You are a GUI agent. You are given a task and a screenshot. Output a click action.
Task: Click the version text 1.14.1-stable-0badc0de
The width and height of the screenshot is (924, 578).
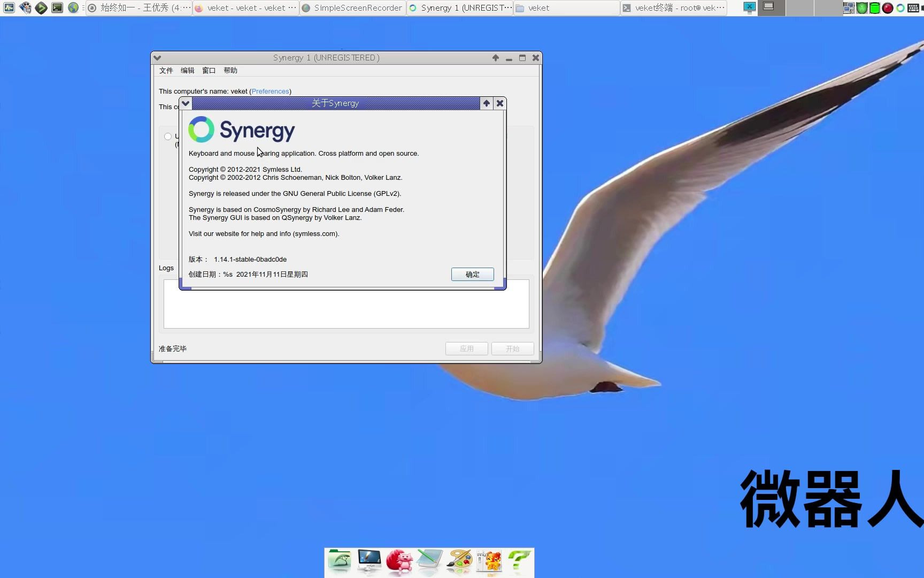coord(250,260)
